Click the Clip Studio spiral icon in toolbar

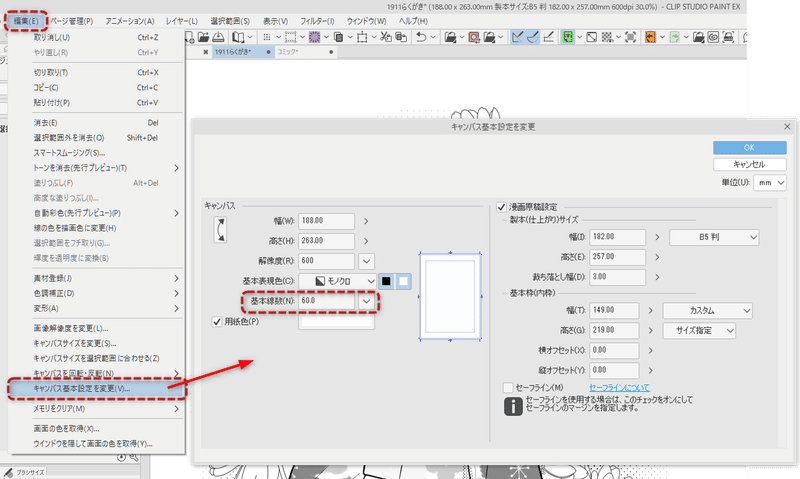pyautogui.click(x=713, y=37)
